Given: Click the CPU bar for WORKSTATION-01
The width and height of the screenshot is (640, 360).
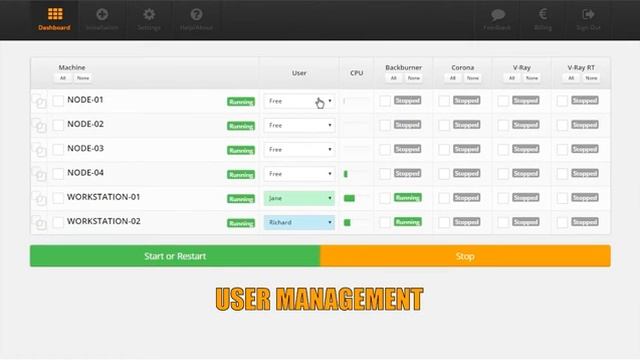Looking at the screenshot, I should click(356, 198).
